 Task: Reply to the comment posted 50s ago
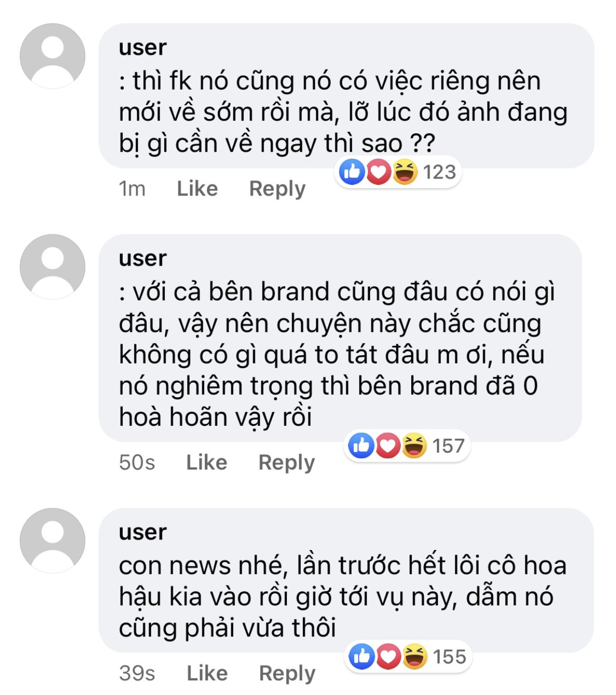click(x=287, y=463)
